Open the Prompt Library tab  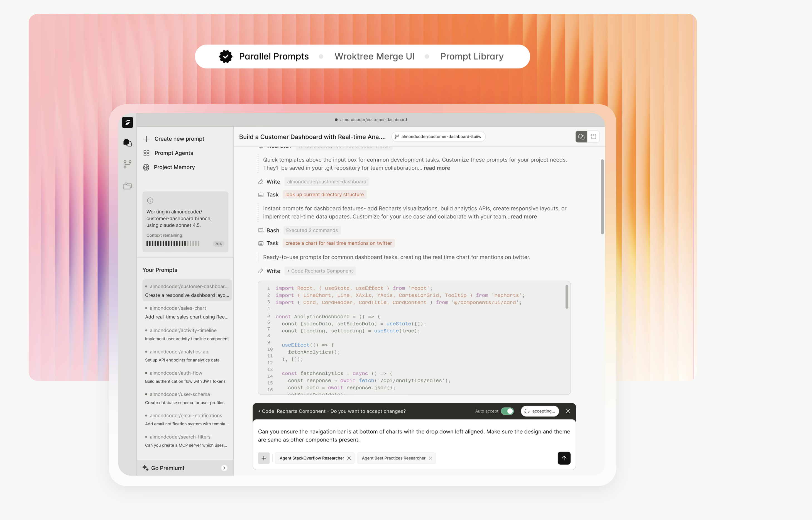pos(471,57)
